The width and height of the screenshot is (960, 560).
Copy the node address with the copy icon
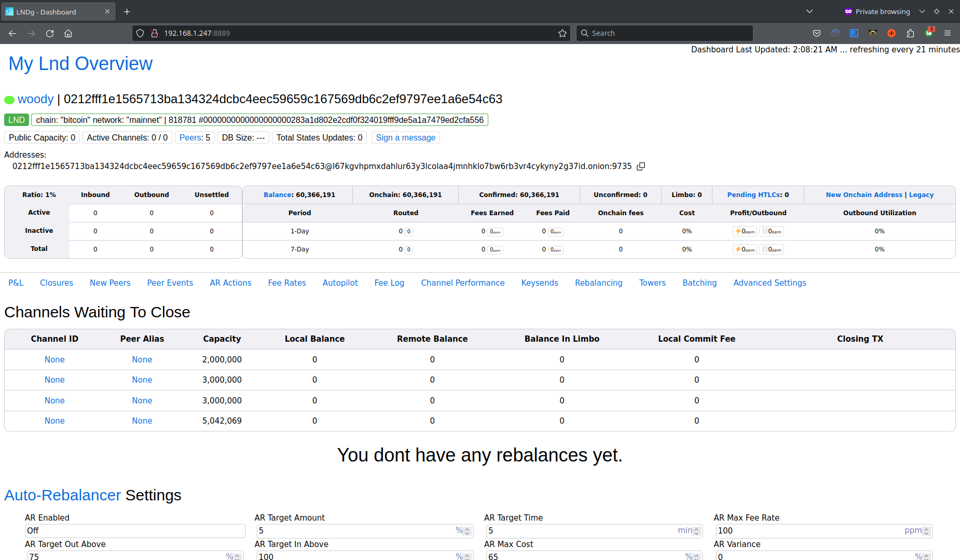tap(641, 166)
